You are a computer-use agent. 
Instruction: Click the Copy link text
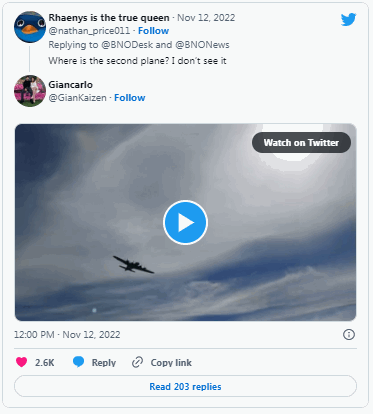click(171, 362)
